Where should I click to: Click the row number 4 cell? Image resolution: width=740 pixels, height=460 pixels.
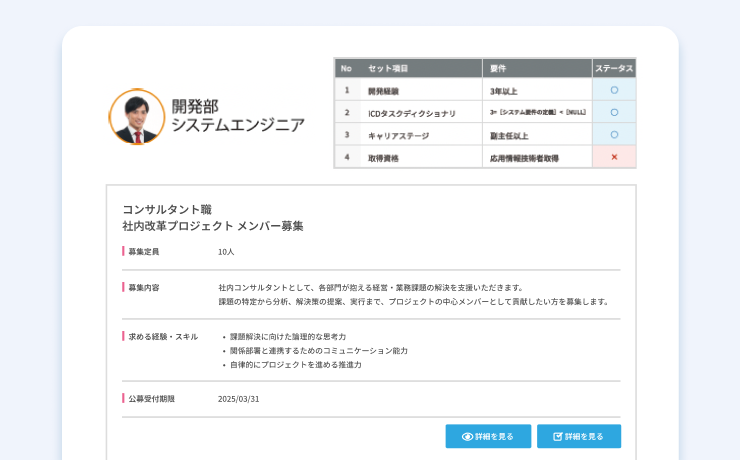click(347, 157)
